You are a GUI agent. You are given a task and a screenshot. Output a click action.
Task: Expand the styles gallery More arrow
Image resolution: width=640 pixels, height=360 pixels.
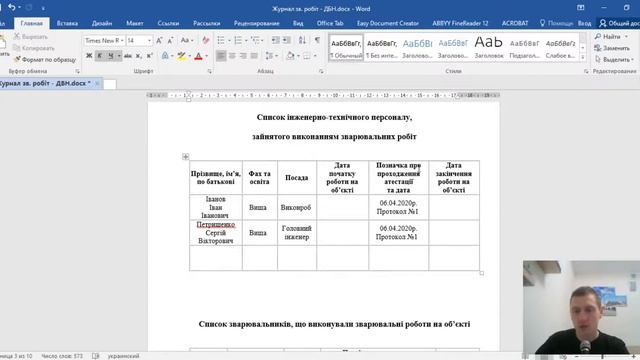click(582, 57)
